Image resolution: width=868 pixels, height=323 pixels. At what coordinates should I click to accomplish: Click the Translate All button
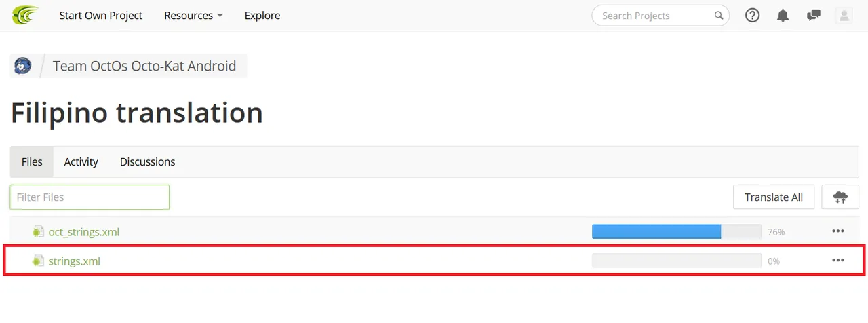[774, 197]
